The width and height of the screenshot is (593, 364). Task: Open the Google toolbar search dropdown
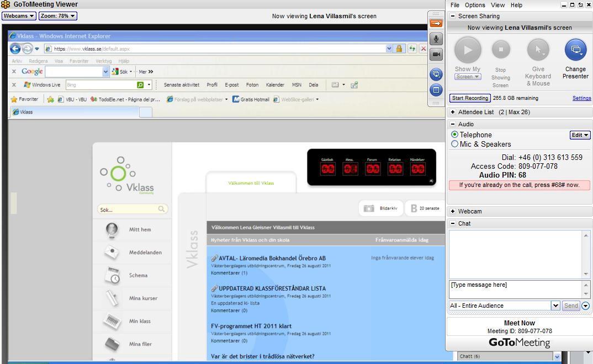[x=105, y=72]
